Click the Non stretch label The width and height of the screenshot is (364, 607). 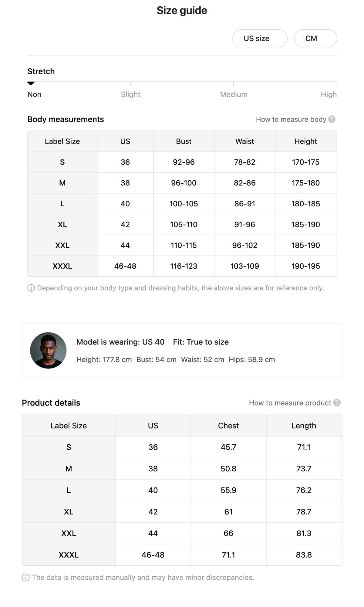34,94
